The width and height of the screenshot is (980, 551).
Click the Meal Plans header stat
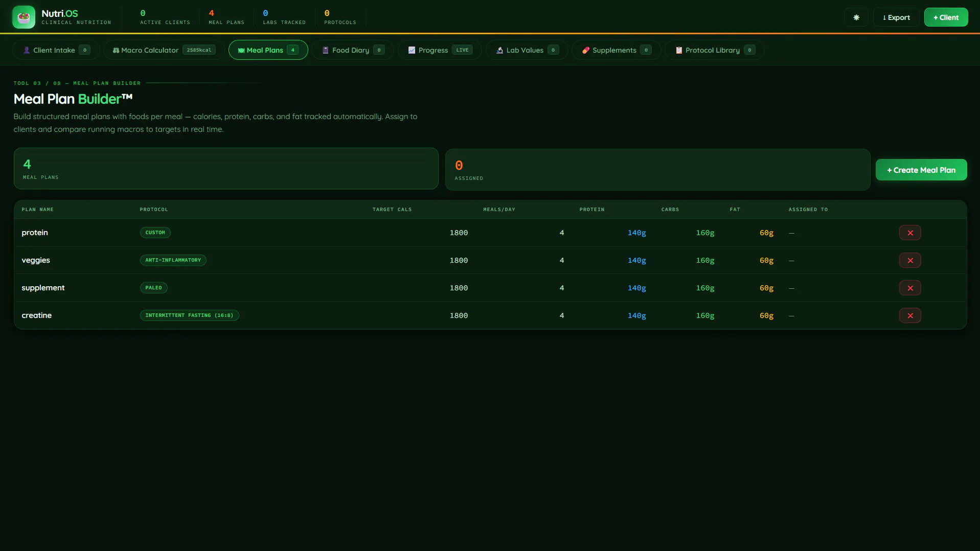tap(226, 17)
